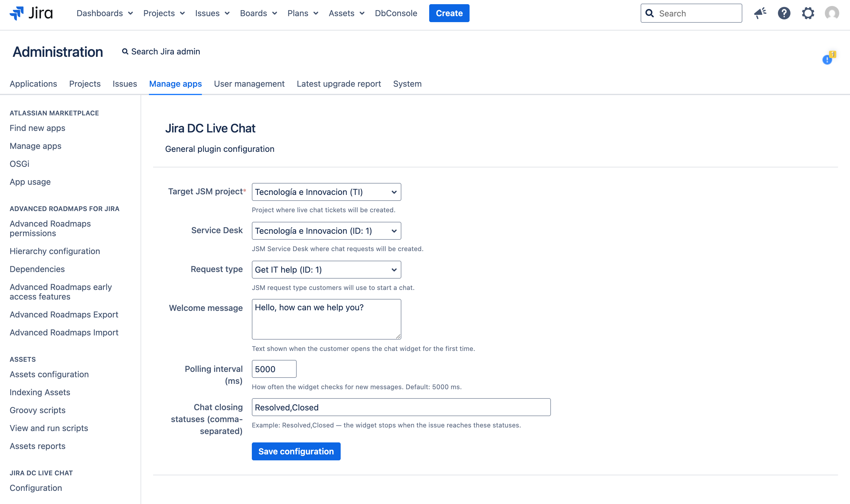Open Indexing Assets

pos(40,392)
